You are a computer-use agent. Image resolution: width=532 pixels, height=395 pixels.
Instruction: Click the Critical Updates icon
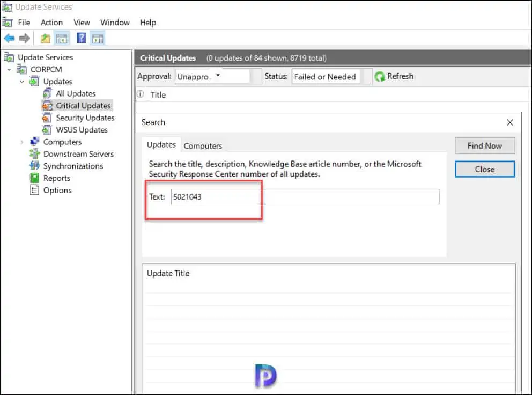[47, 106]
